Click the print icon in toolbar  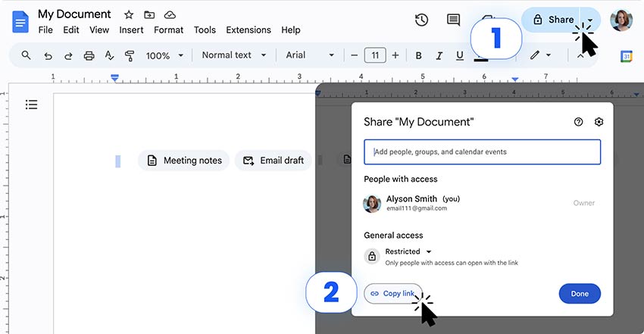coord(89,55)
